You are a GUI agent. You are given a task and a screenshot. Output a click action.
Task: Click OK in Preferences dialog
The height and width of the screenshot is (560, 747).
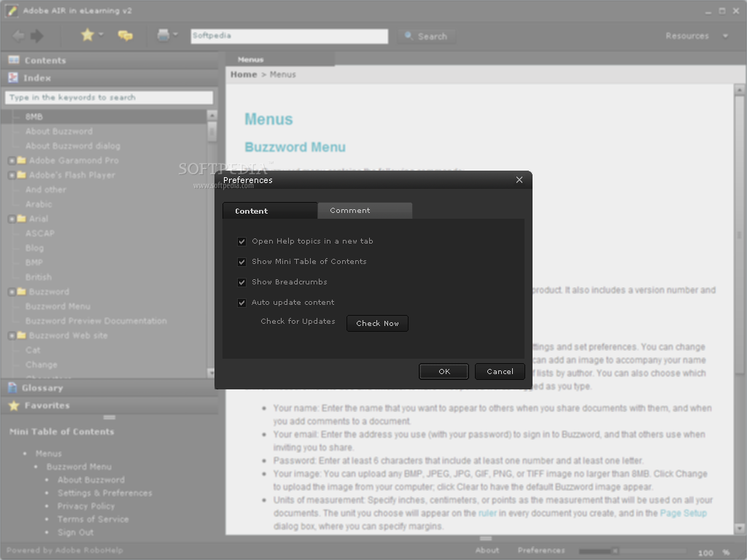click(x=444, y=371)
